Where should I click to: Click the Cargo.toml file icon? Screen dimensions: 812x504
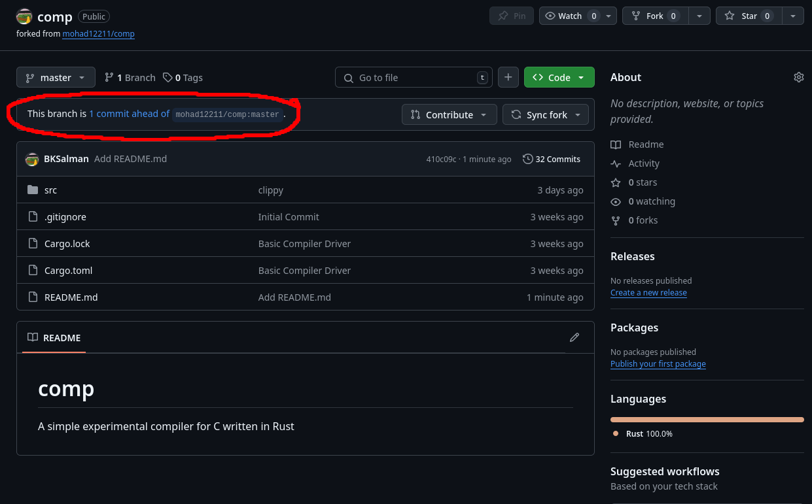click(33, 271)
